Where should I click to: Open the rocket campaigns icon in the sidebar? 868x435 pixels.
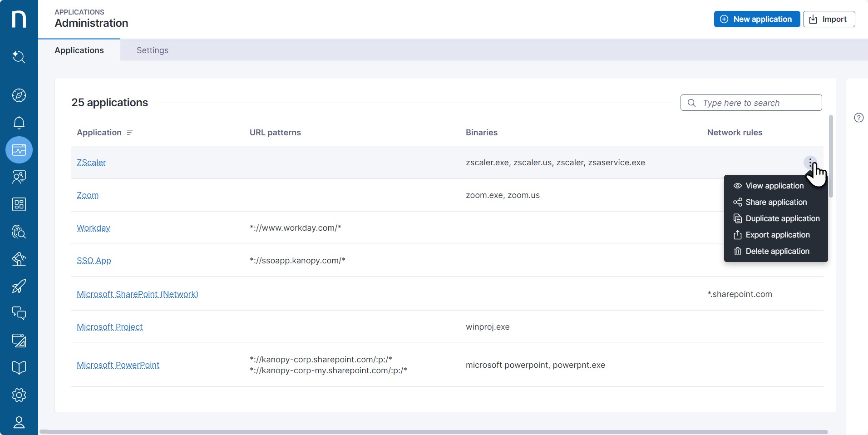[x=19, y=286]
